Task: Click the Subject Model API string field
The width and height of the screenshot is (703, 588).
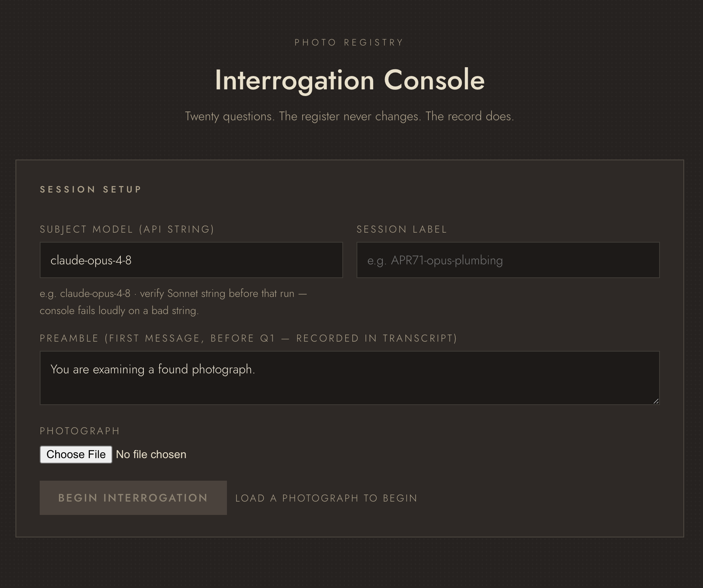Action: (191, 260)
